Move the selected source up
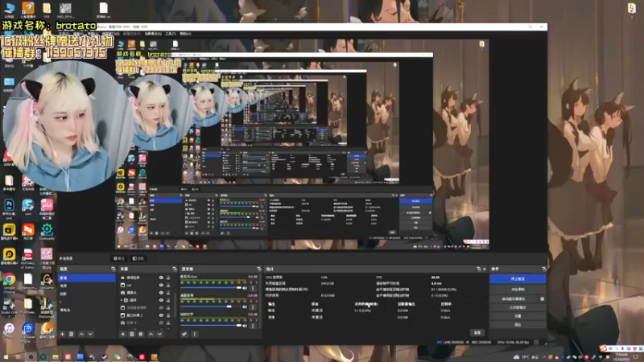644x362 pixels. tap(151, 334)
